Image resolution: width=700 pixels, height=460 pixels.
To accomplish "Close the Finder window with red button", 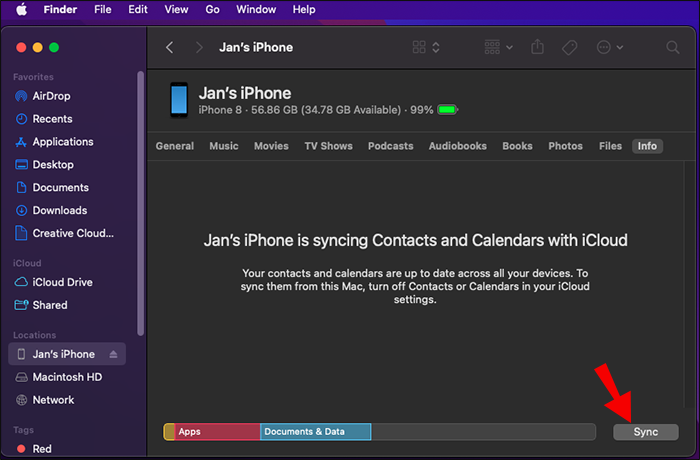I will [21, 47].
